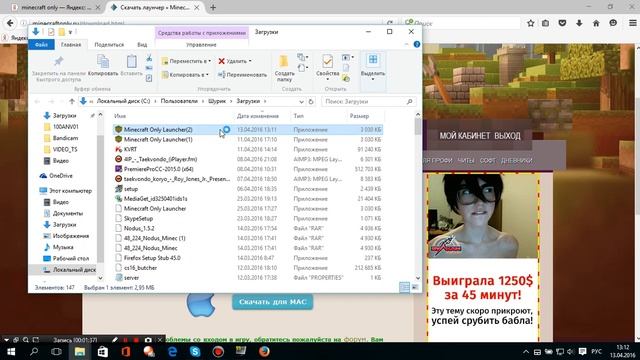Click the Удалить button in ribbon

click(234, 61)
